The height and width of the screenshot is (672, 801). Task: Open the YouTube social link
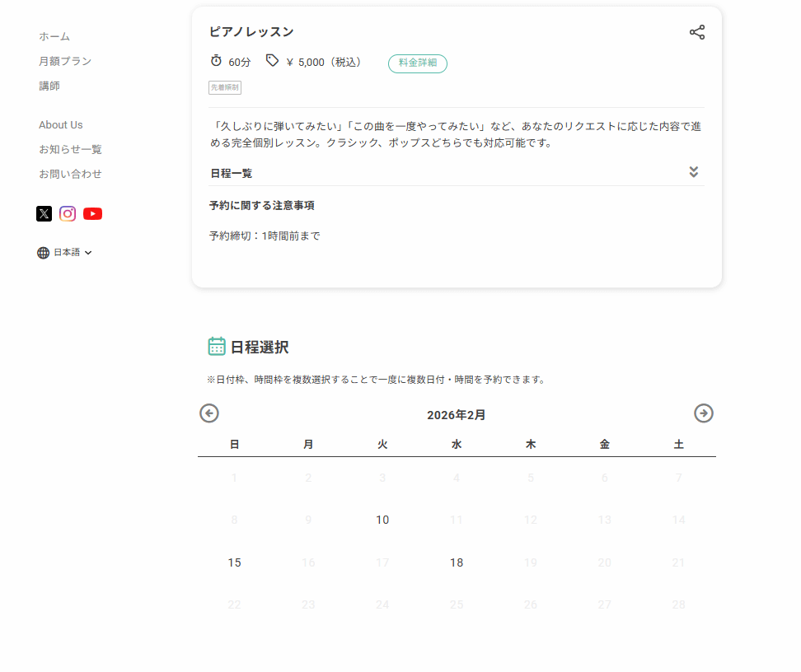tap(92, 213)
